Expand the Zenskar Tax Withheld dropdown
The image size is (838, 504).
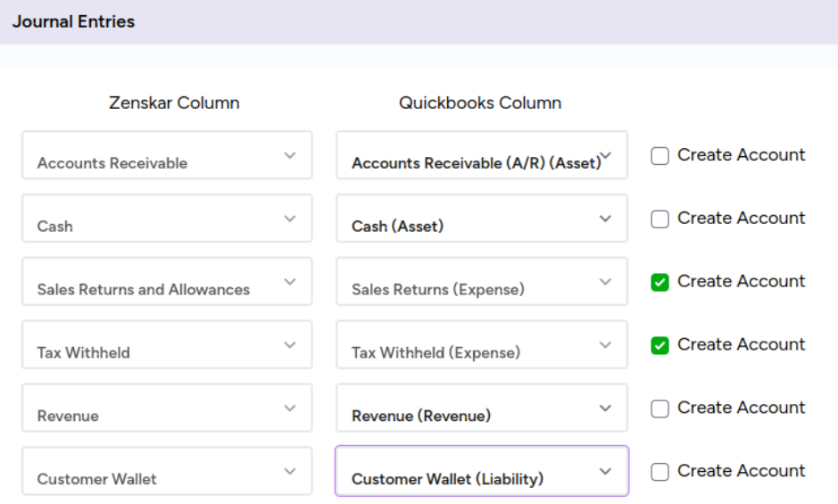[x=167, y=345]
